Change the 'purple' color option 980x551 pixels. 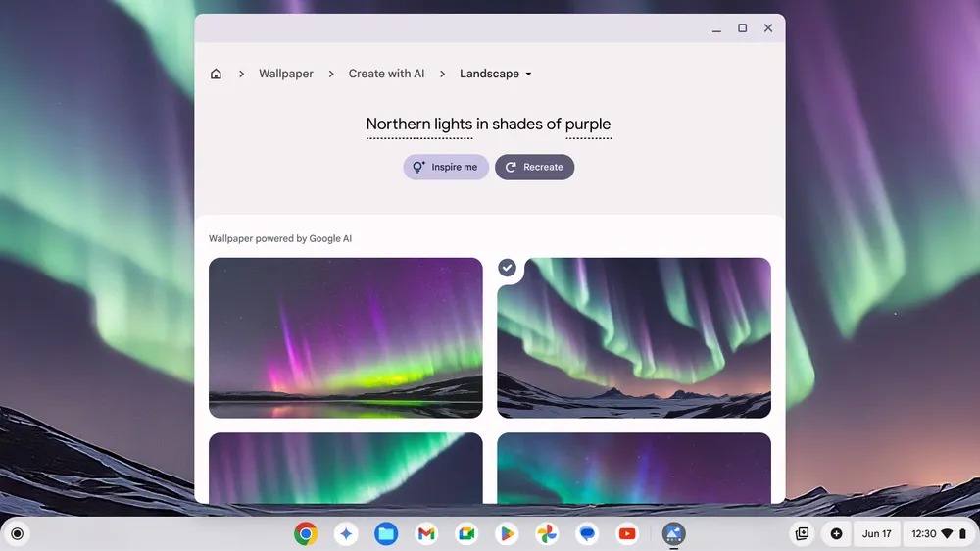(588, 125)
